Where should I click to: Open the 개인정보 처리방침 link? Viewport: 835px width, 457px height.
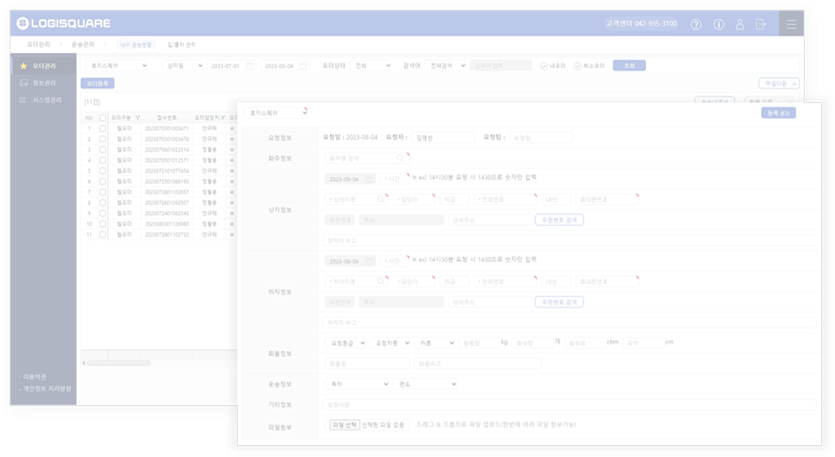click(x=45, y=389)
